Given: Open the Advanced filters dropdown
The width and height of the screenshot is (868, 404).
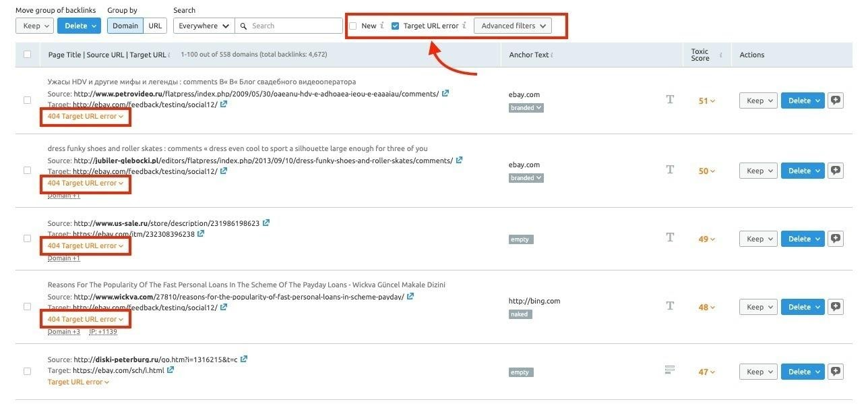Looking at the screenshot, I should tap(514, 25).
